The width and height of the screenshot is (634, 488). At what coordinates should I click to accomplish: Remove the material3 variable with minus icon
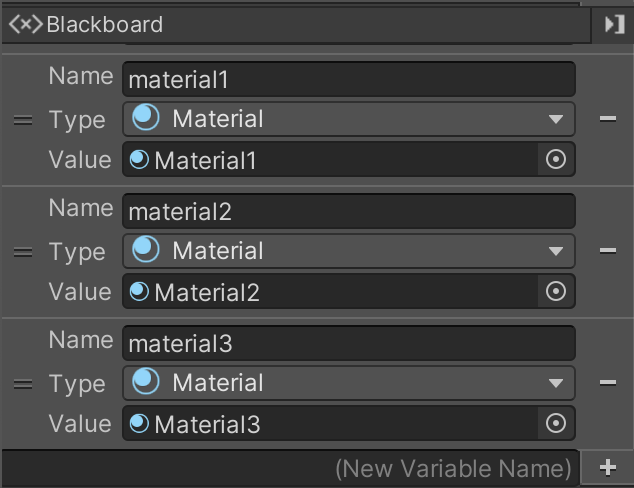607,383
